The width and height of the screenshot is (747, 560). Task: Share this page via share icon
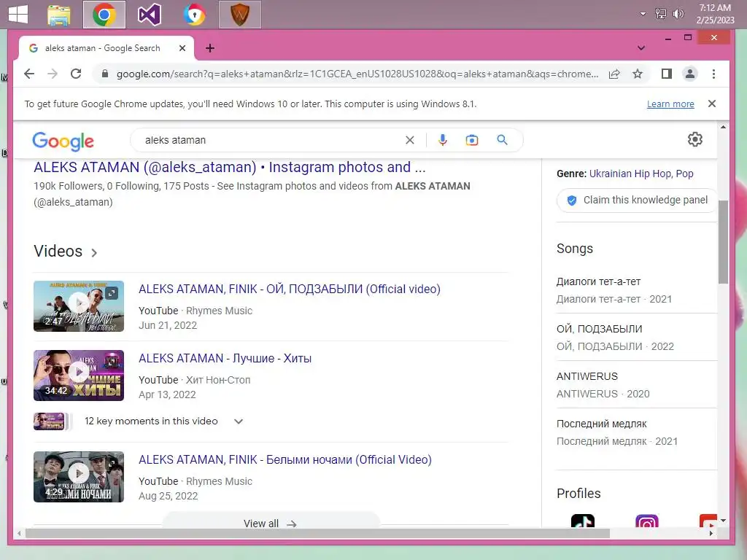pyautogui.click(x=614, y=74)
